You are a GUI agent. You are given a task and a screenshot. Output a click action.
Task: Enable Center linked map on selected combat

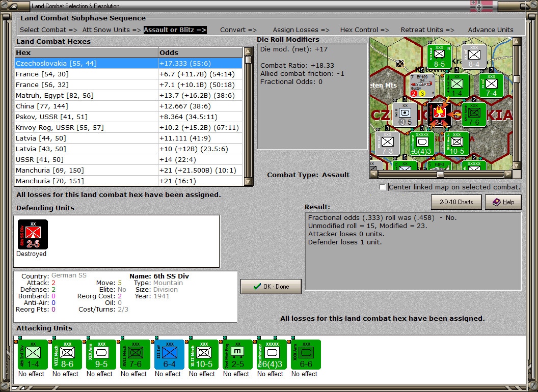click(x=383, y=187)
